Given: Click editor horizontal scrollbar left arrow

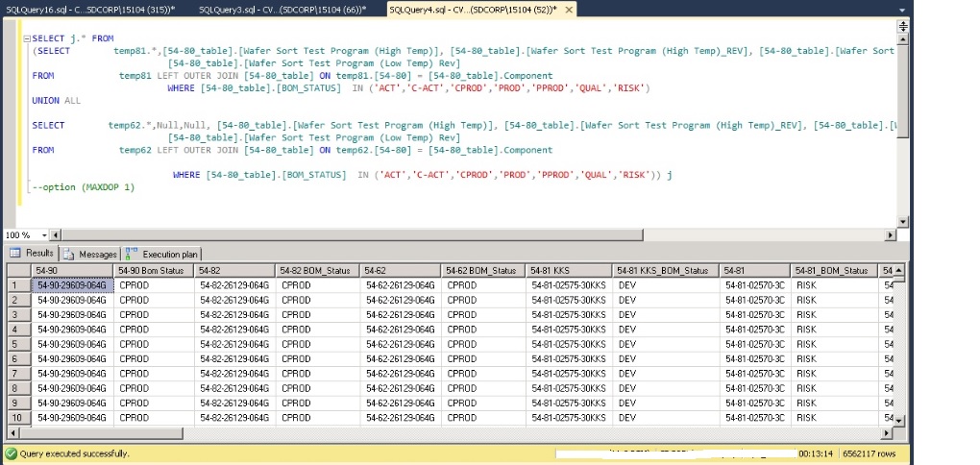Looking at the screenshot, I should click(x=56, y=235).
